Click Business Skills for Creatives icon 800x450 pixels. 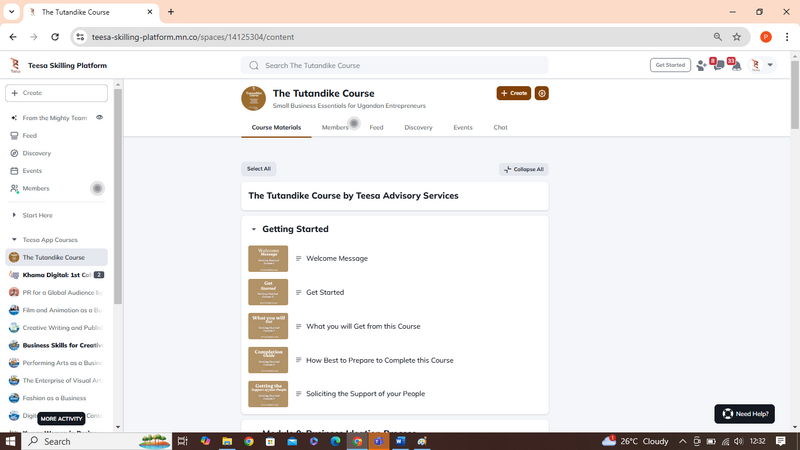coord(14,345)
